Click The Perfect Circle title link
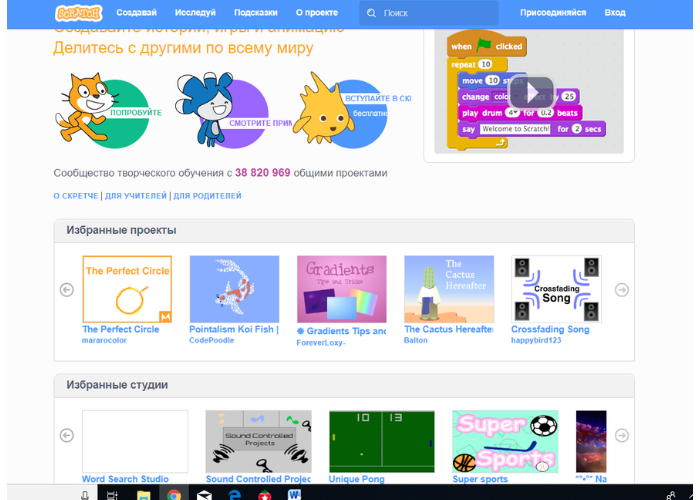 (121, 329)
